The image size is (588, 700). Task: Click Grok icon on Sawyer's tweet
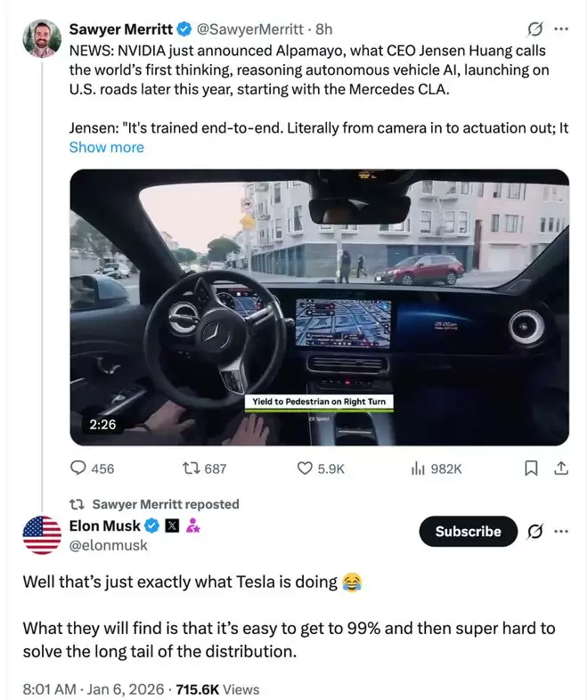[535, 28]
